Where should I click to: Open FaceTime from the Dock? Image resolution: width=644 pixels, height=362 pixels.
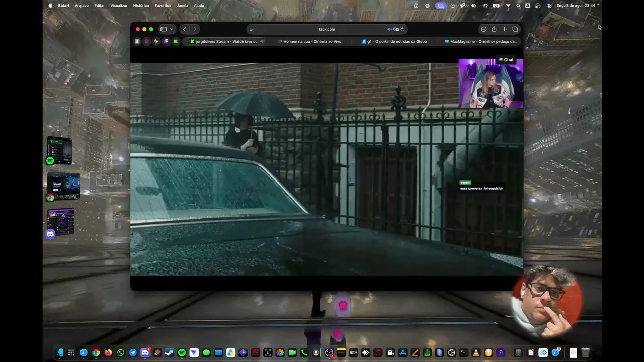(292, 353)
